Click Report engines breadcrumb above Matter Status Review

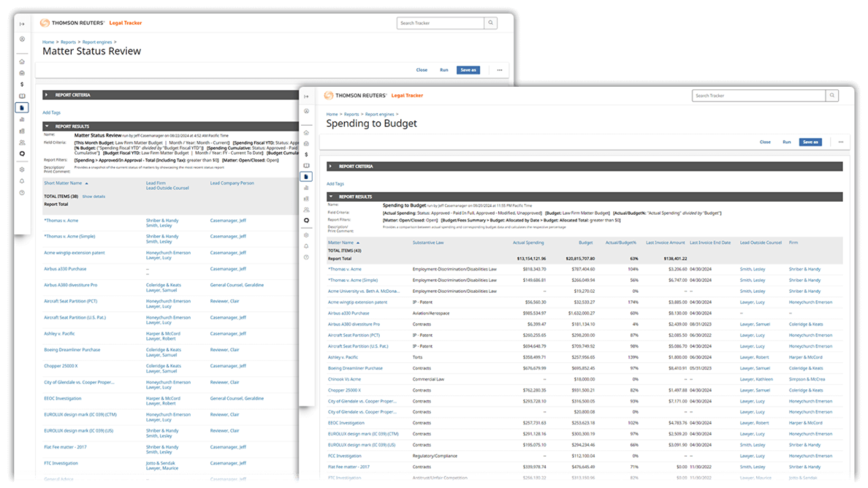[x=98, y=42]
